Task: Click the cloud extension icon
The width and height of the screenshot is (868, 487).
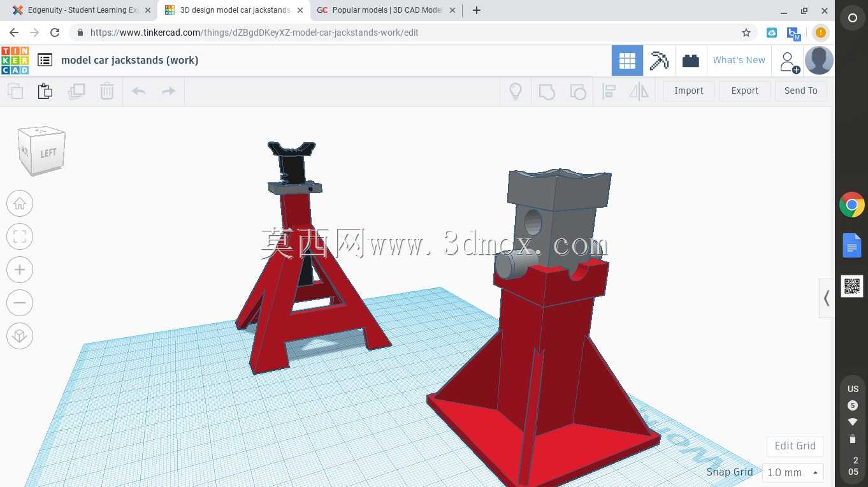Action: (x=772, y=33)
